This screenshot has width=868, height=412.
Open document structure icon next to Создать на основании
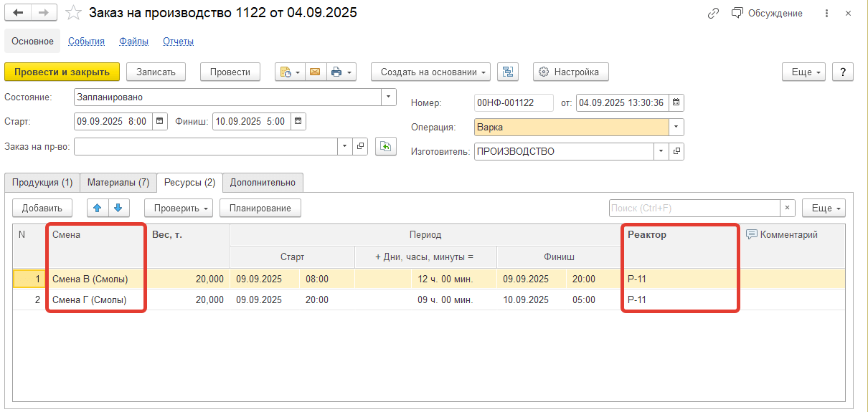508,72
